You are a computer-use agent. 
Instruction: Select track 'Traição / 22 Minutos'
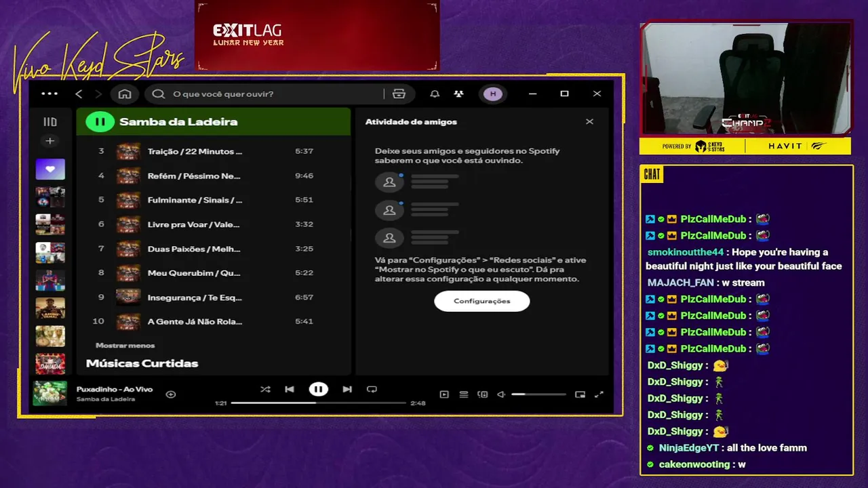point(195,151)
